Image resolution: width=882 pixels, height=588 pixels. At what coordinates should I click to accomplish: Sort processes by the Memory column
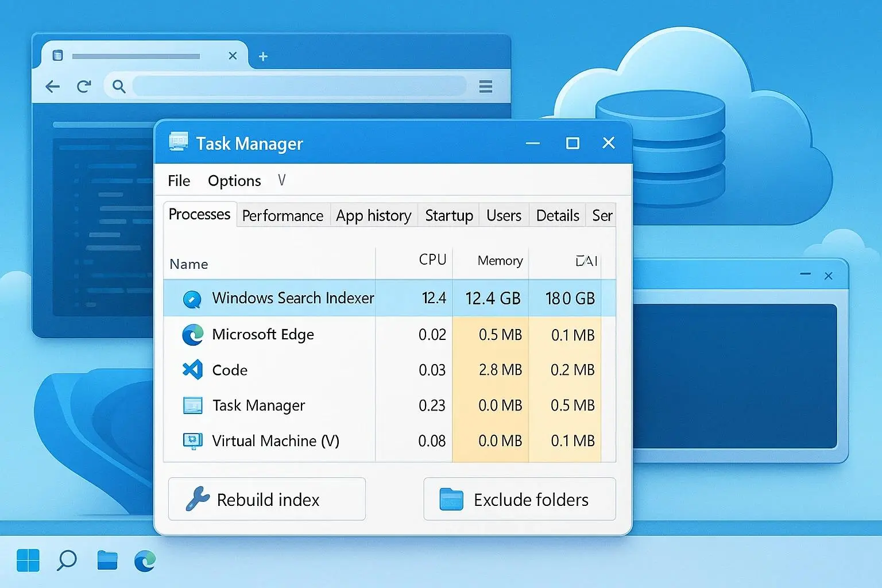point(500,261)
